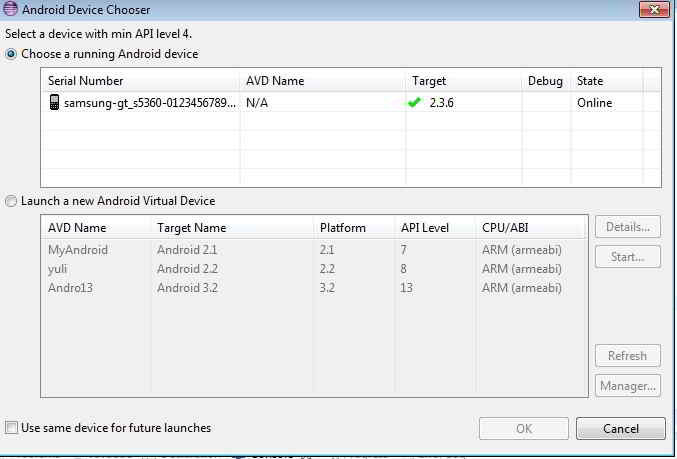The image size is (677, 459).
Task: Open the AVD Manager button
Action: (627, 385)
